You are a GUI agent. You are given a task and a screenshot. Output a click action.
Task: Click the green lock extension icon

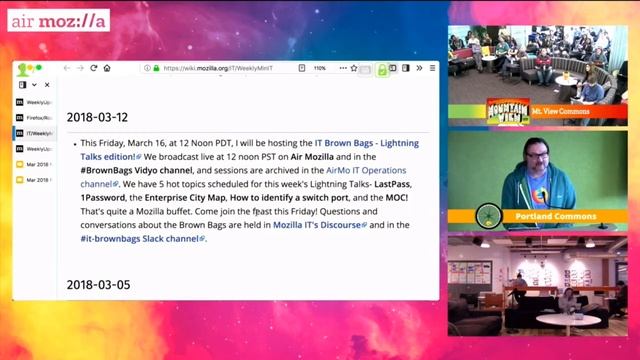pos(382,70)
